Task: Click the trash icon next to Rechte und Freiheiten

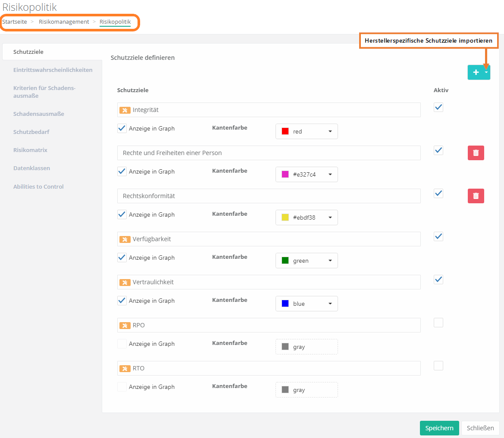Action: (x=476, y=153)
